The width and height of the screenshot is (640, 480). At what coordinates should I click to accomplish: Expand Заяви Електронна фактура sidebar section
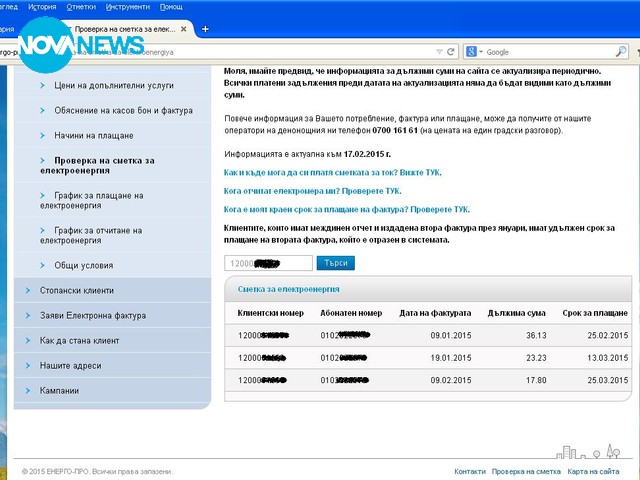[x=86, y=315]
